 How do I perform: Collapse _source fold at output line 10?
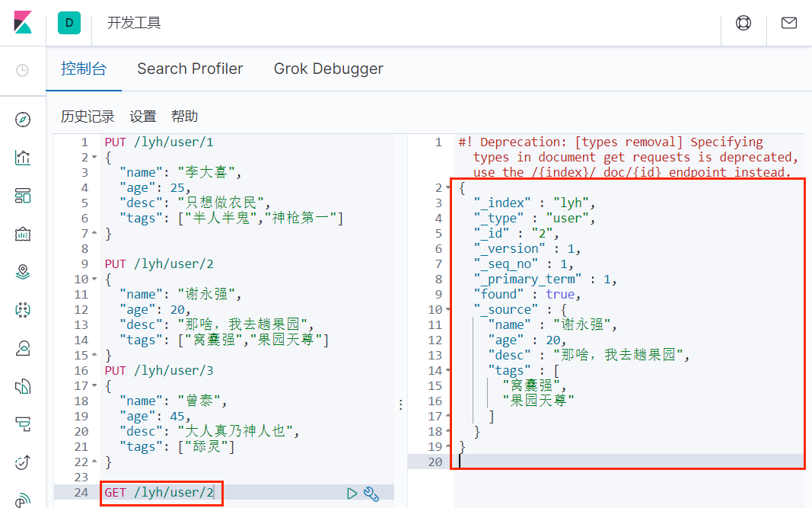(448, 309)
